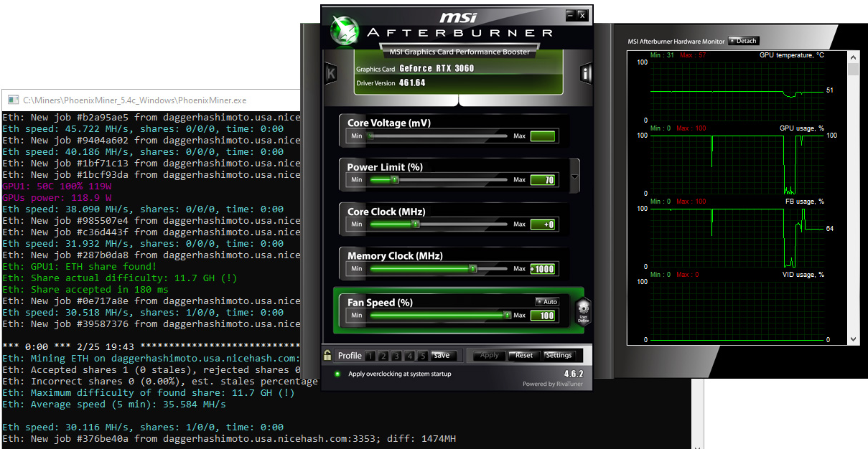The width and height of the screenshot is (868, 449).
Task: Click the Memory Clock slider handle
Action: tap(472, 269)
